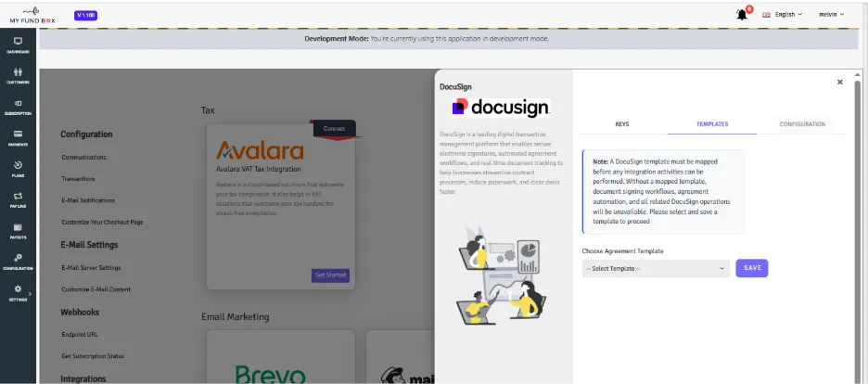
Task: Close the DocuSign panel
Action: tap(840, 82)
